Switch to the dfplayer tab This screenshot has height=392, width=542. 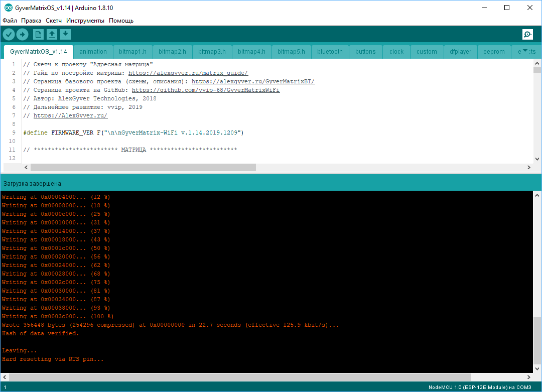click(460, 52)
